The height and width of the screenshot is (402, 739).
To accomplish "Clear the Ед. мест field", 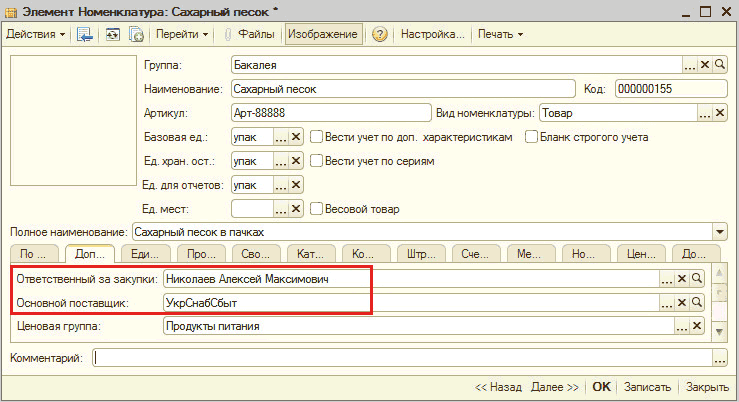I will [x=296, y=209].
